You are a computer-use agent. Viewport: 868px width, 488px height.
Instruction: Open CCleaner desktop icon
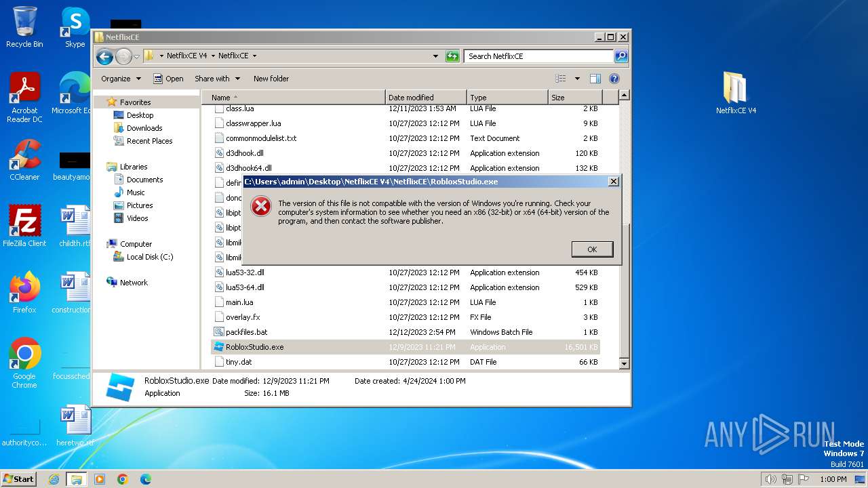(x=24, y=160)
